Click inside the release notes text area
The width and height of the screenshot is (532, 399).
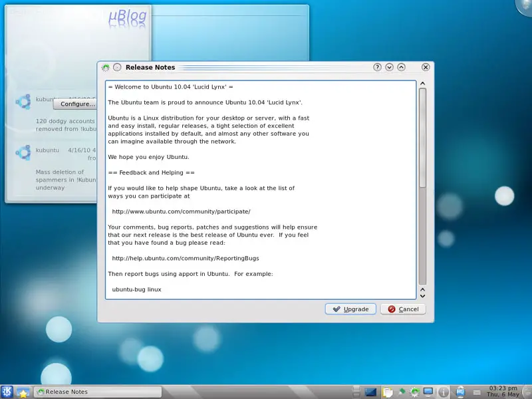point(261,190)
